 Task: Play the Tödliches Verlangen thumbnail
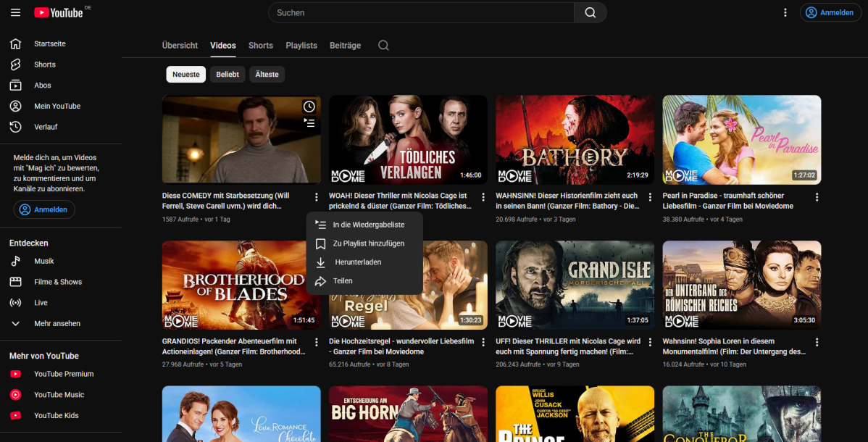[x=408, y=140]
